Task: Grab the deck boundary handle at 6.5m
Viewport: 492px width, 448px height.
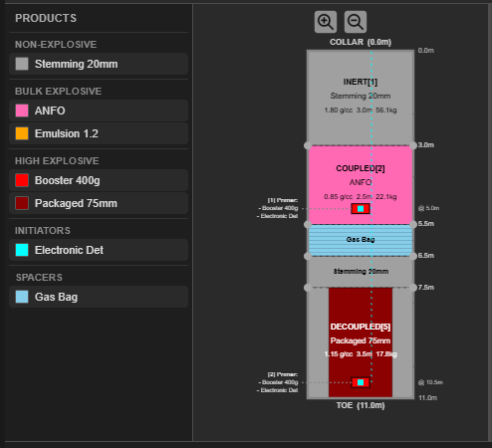Action: coord(412,256)
